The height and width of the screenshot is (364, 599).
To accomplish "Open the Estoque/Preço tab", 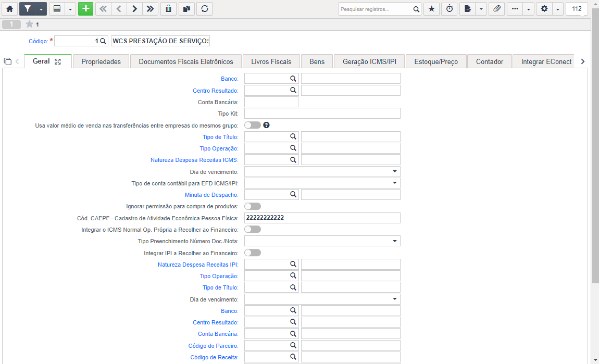I will [436, 61].
